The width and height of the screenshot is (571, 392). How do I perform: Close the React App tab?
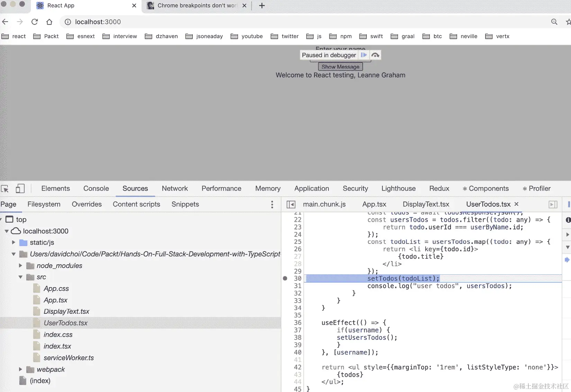134,6
